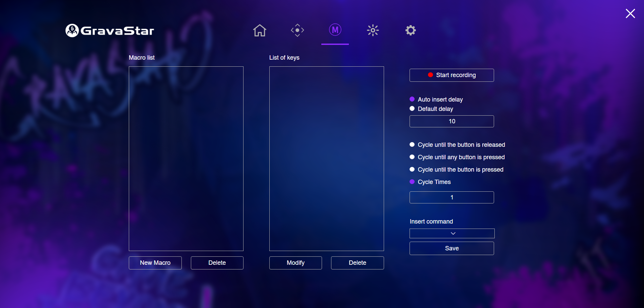The height and width of the screenshot is (308, 644).
Task: Click the delay value field showing 10
Action: click(x=451, y=121)
